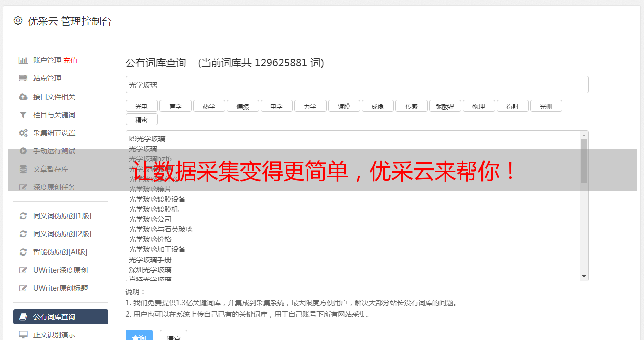Click results list scrollbar down arrow
644x340 pixels.
click(584, 276)
